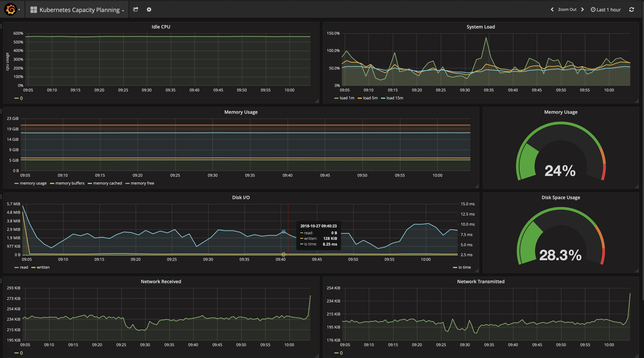
Task: Click the Memory Usage graph resize handle
Action: point(477,187)
